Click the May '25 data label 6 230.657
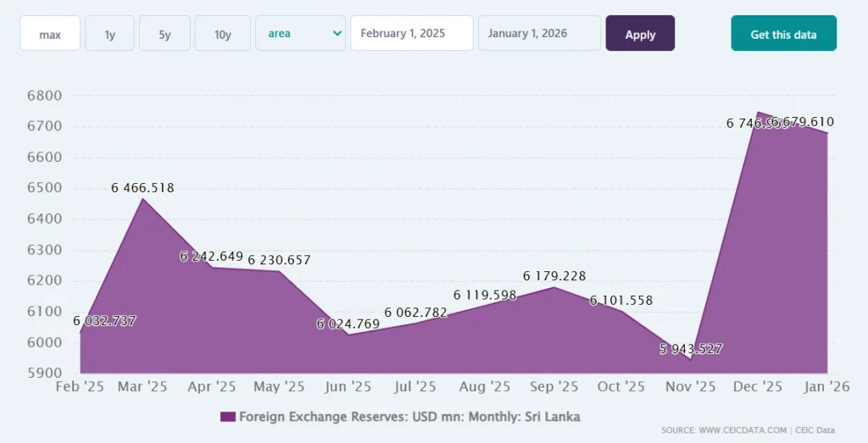The image size is (868, 443). (279, 260)
